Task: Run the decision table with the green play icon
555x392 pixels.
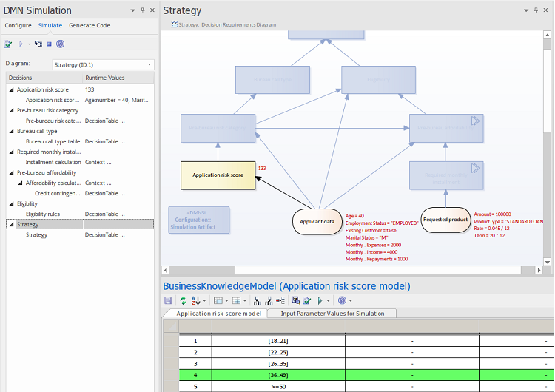Action: [320, 300]
